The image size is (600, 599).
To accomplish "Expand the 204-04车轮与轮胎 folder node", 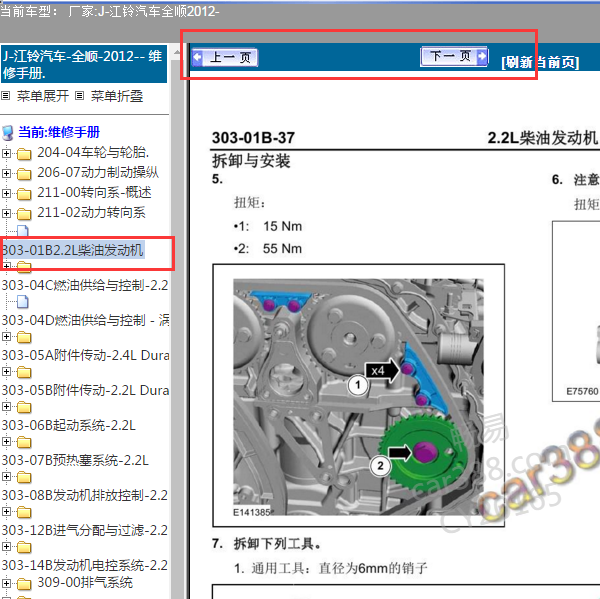I will point(6,153).
